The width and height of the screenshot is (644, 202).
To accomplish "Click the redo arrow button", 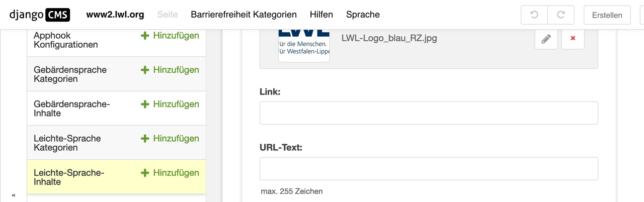I will 560,15.
